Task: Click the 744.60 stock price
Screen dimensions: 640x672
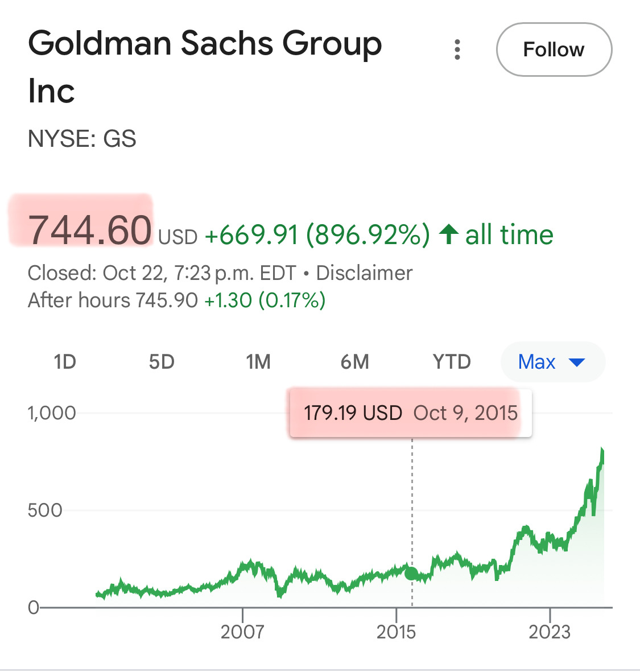Action: pos(90,230)
